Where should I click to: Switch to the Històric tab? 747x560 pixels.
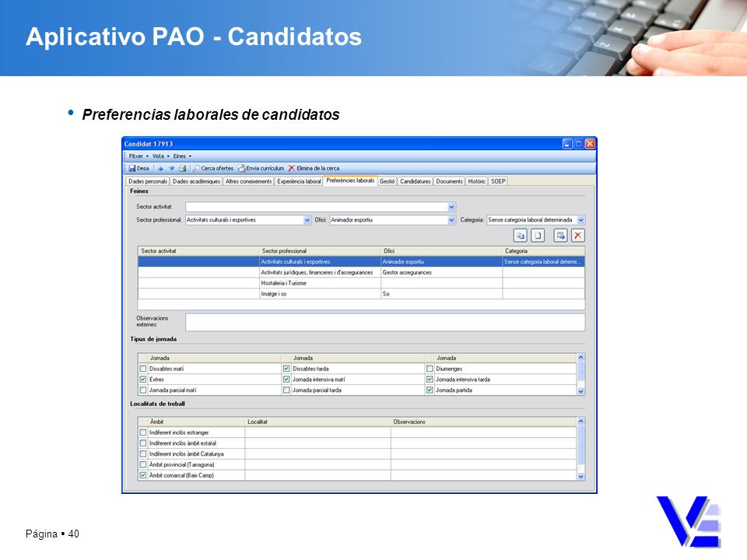click(476, 181)
